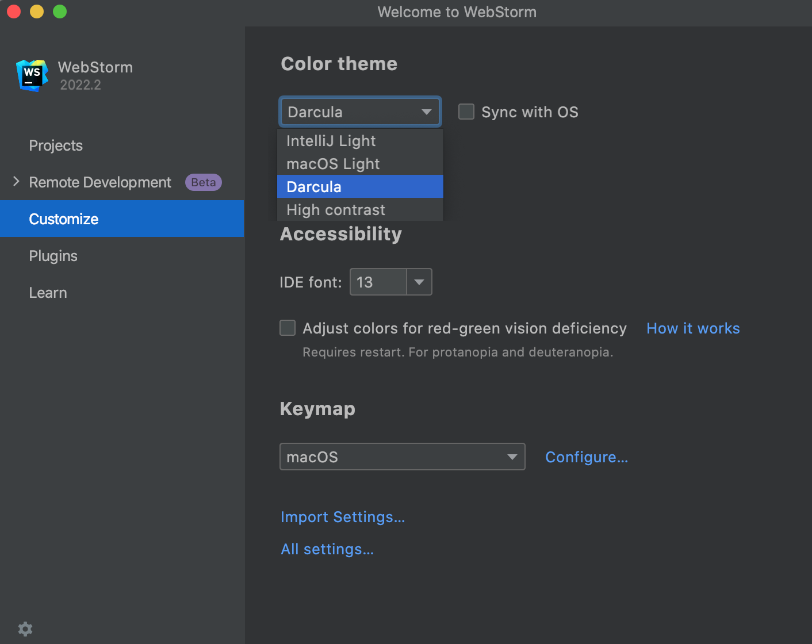Open All settings
812x644 pixels.
point(327,549)
